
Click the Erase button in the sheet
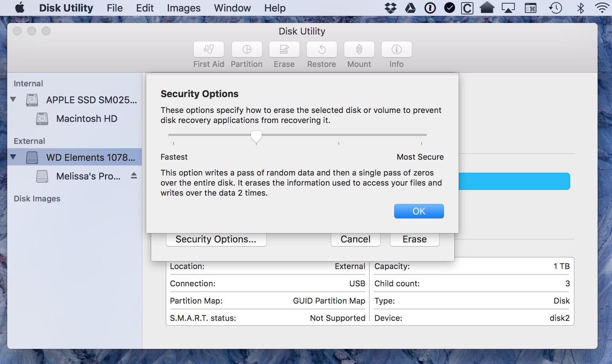(414, 239)
